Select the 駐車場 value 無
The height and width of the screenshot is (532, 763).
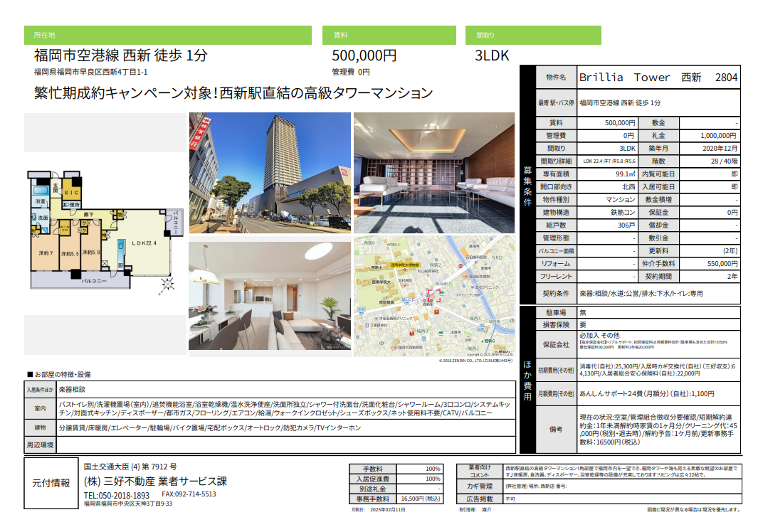coord(583,312)
